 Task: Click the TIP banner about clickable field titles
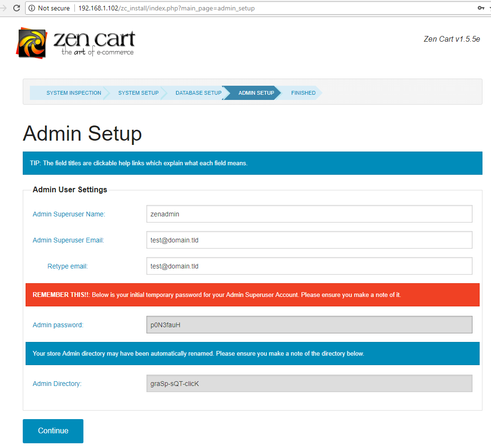point(253,163)
